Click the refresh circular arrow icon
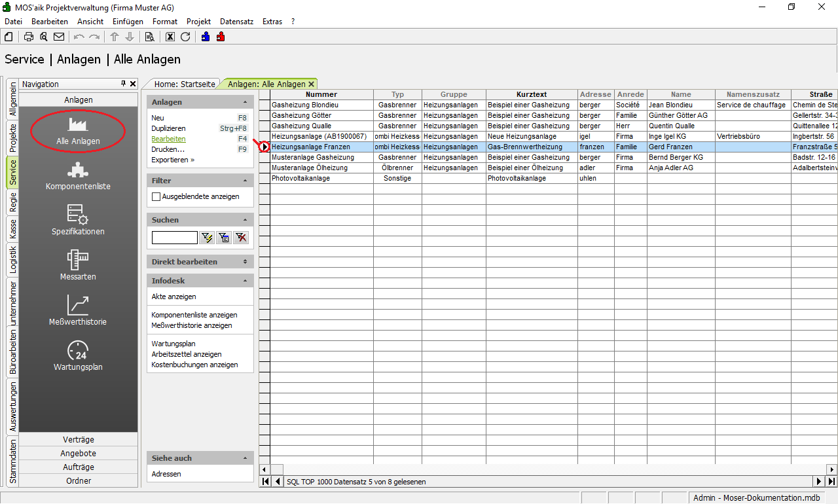Image resolution: width=838 pixels, height=504 pixels. tap(185, 37)
